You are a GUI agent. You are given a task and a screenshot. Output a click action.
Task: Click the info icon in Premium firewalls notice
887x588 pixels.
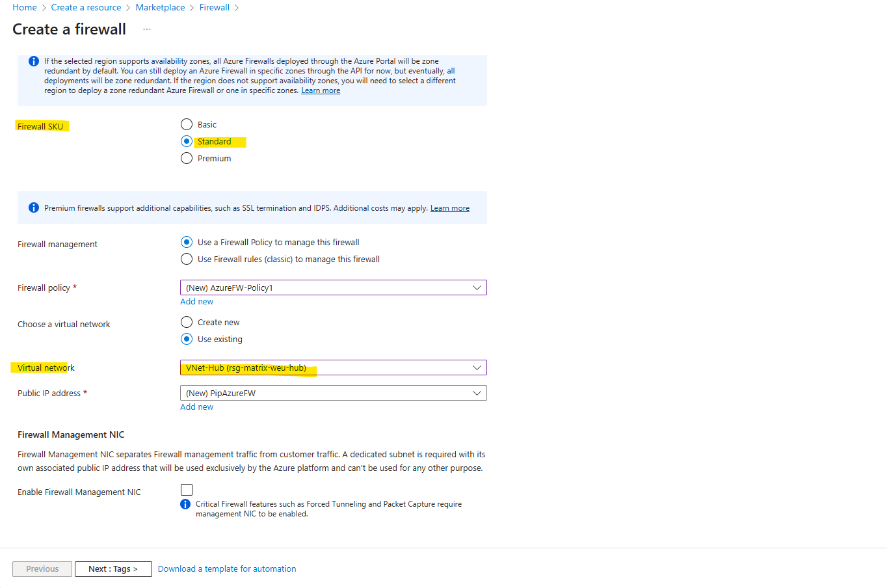[x=34, y=207]
